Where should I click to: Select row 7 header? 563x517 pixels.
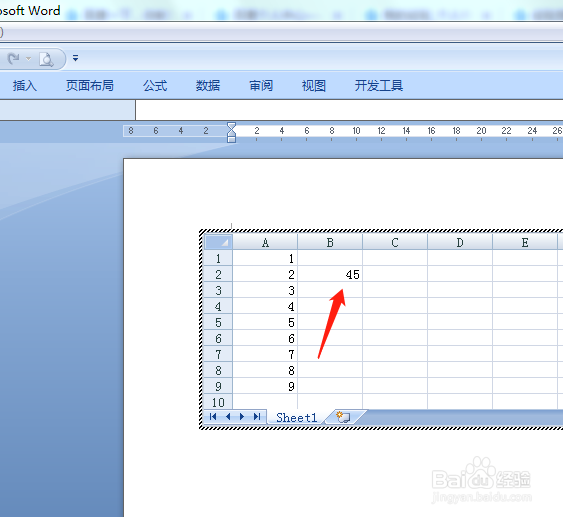click(x=218, y=354)
